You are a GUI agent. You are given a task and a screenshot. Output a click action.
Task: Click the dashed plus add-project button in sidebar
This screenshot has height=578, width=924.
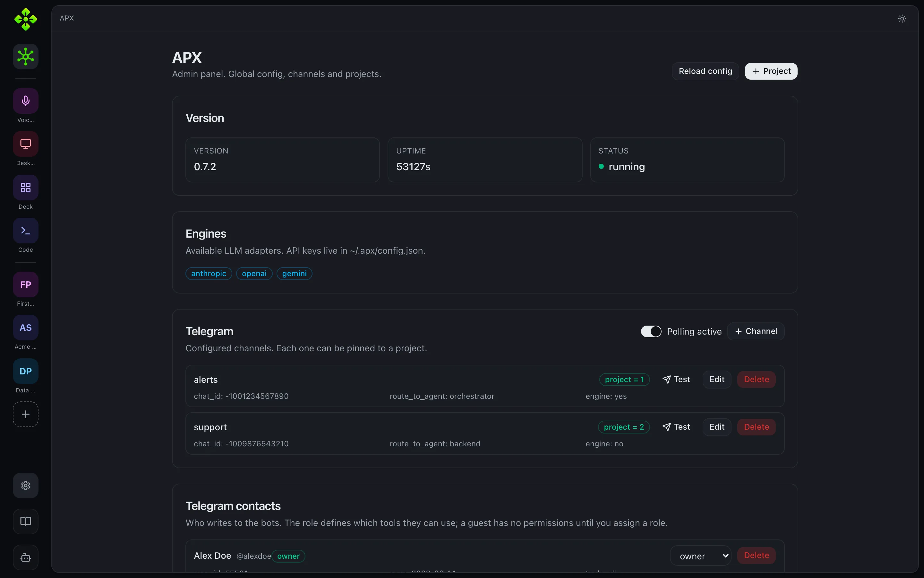coord(26,414)
